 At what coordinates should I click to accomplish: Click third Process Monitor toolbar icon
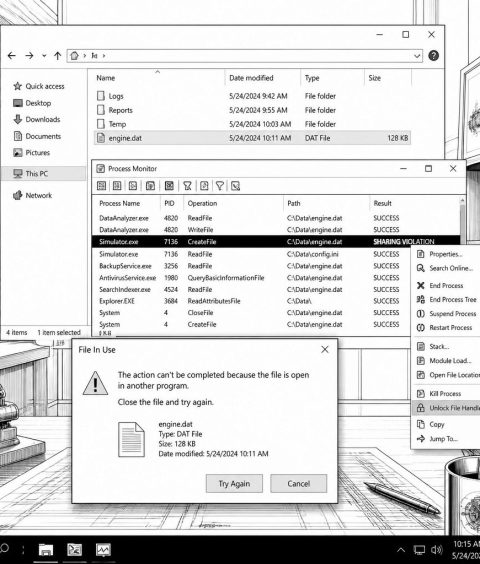[x=133, y=186]
